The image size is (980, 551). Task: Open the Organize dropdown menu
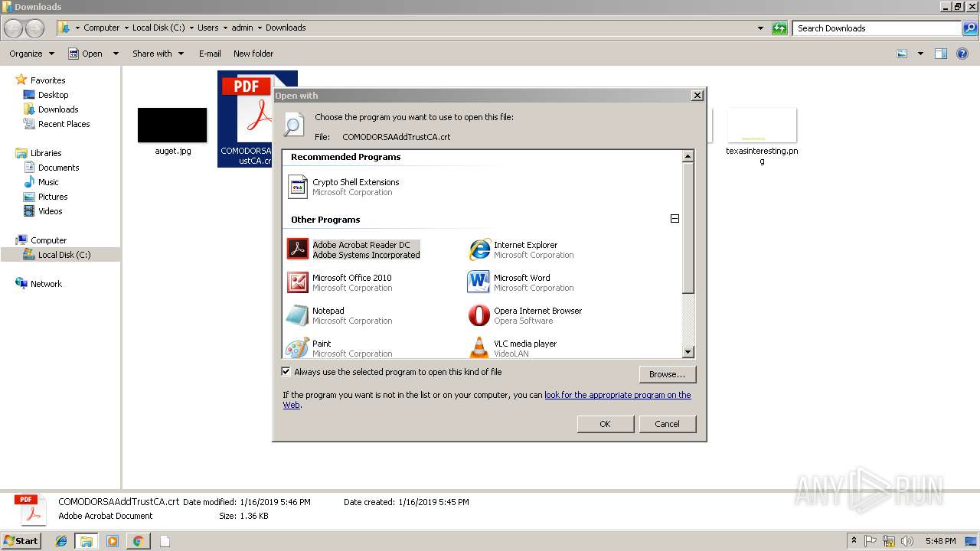(32, 54)
